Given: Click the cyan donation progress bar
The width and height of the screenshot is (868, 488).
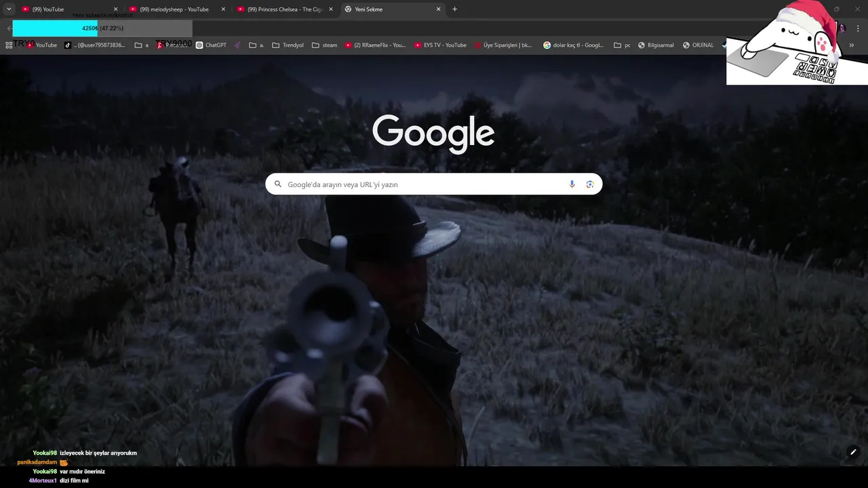Looking at the screenshot, I should pos(56,28).
